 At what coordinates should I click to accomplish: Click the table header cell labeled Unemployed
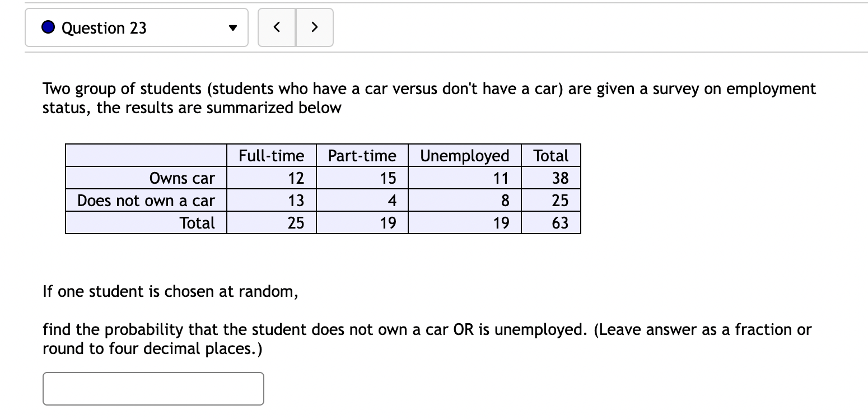click(464, 155)
